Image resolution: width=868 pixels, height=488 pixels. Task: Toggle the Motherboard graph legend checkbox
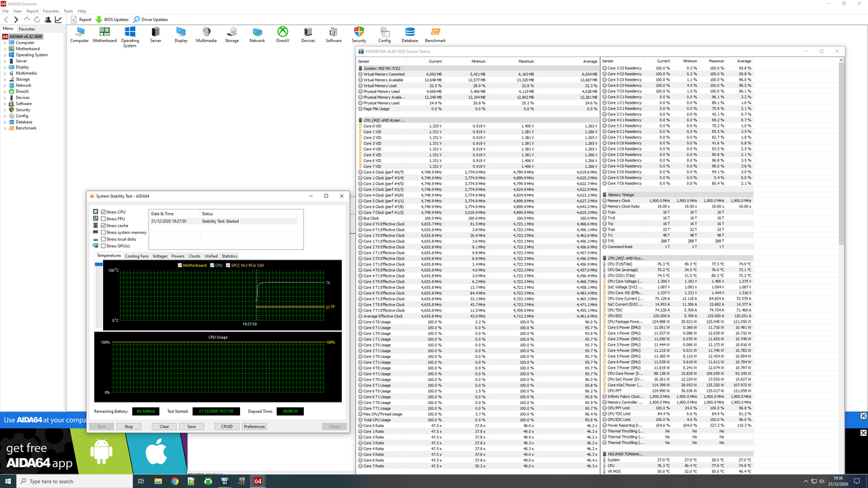180,265
